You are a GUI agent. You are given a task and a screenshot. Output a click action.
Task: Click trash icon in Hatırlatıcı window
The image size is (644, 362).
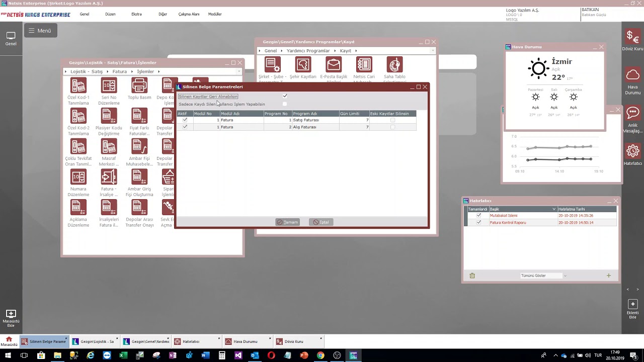click(472, 276)
